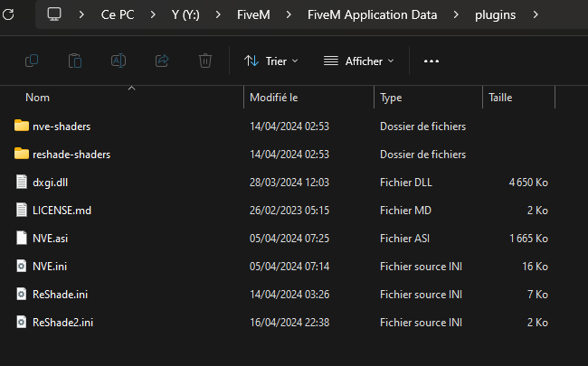Expand the chevron after Ce PC
This screenshot has height=366, width=588.
[153, 15]
